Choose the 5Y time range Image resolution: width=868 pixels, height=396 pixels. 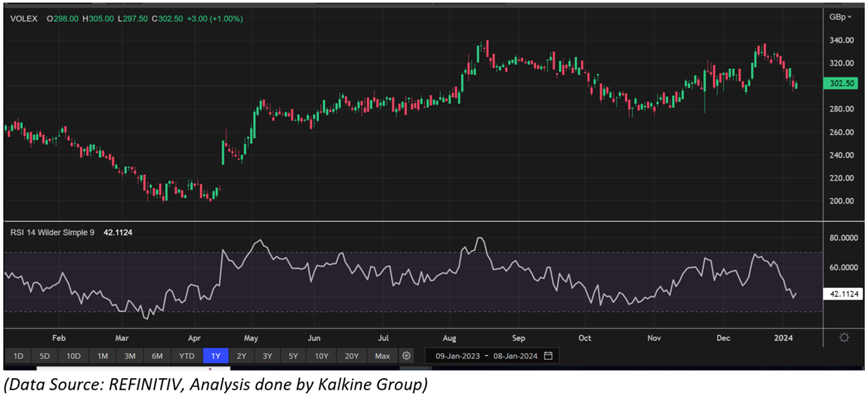tap(293, 356)
